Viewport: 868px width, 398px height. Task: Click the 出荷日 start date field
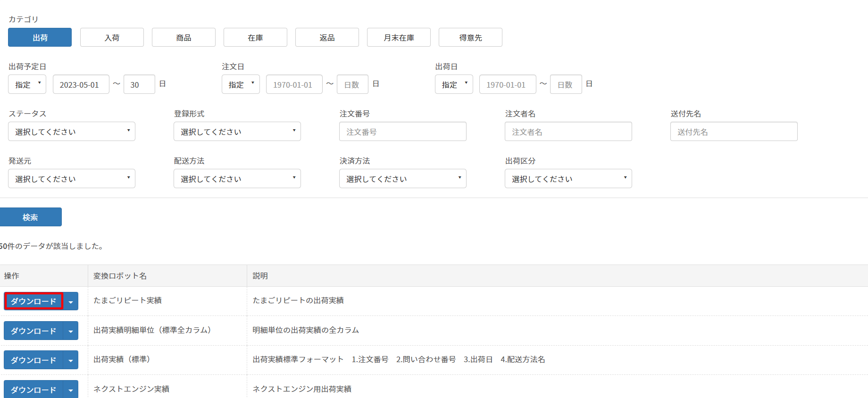[x=508, y=84]
